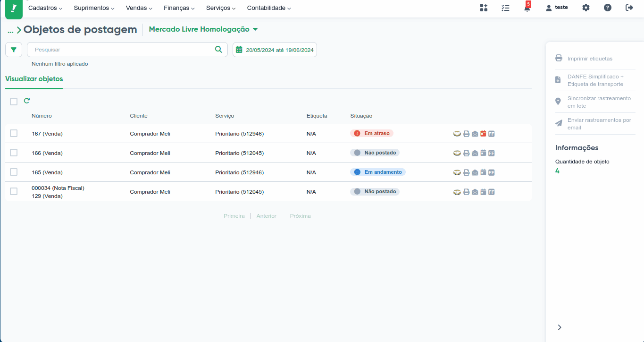
Task: Click the Mercado Livre icon in row 165
Action: tap(457, 172)
